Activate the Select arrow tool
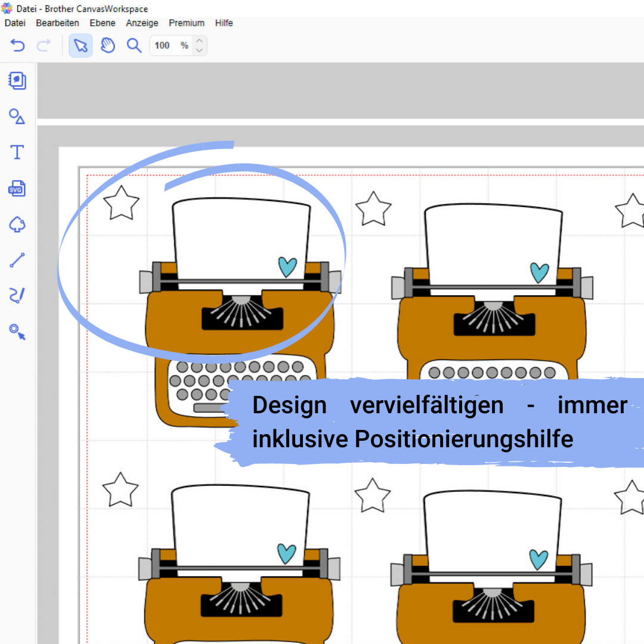644x644 pixels. point(80,45)
